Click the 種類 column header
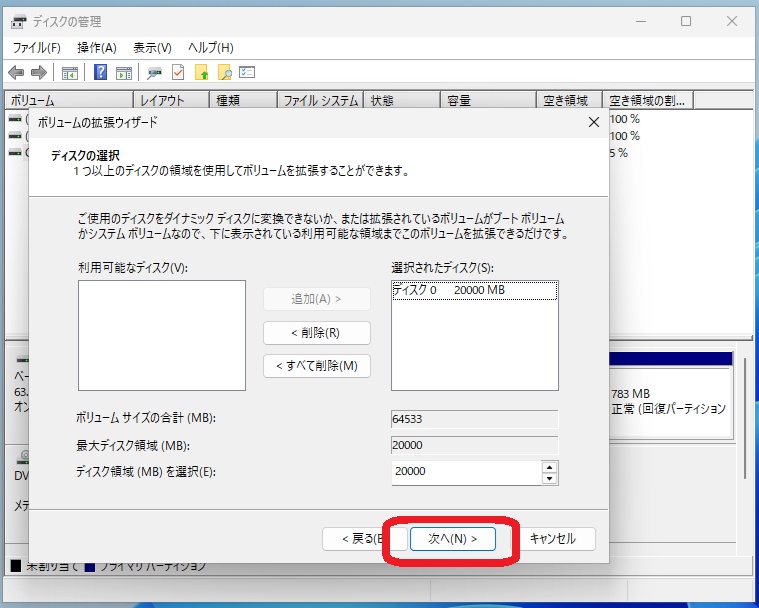759x608 pixels. pyautogui.click(x=243, y=101)
